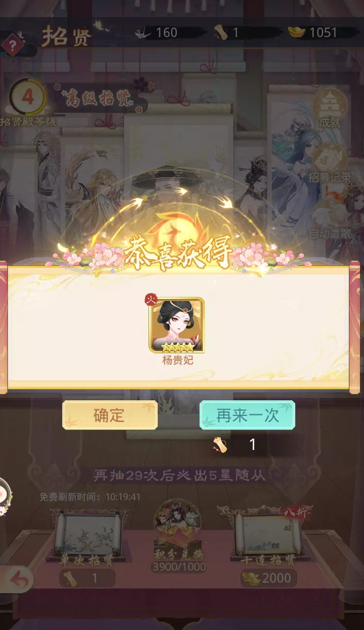Tap the red question mark help icon
The height and width of the screenshot is (630, 364).
coord(11,44)
